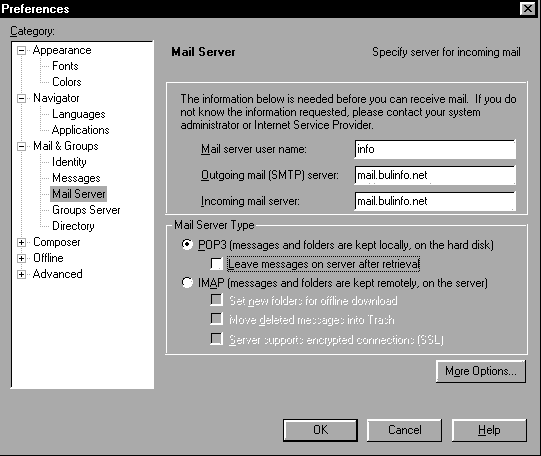
Task: Open the Fonts category
Action: point(65,66)
